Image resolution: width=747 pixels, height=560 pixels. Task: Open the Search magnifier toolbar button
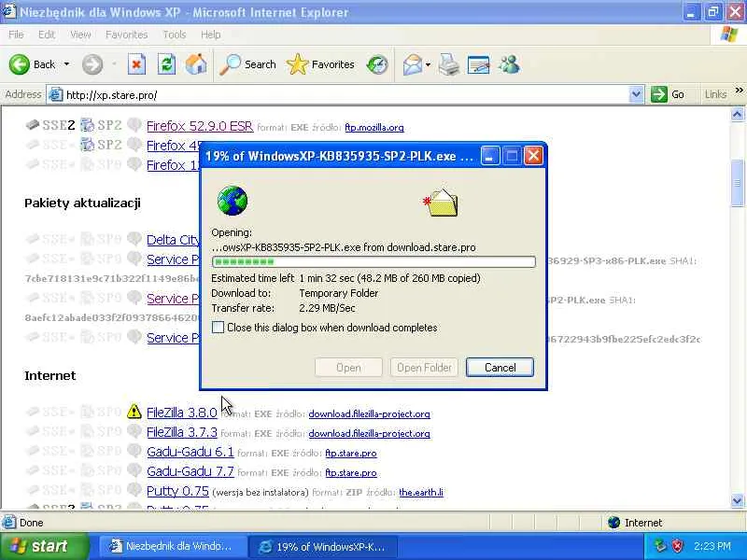[x=247, y=64]
